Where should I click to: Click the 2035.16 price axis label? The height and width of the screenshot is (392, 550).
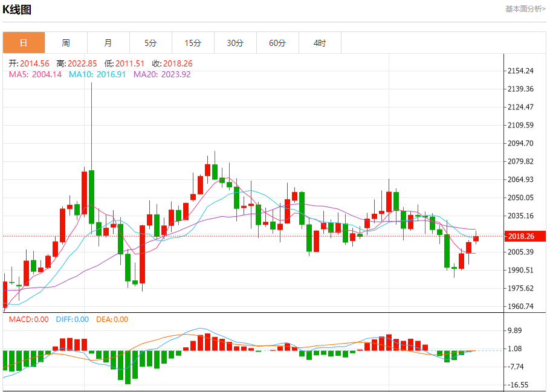coord(520,216)
